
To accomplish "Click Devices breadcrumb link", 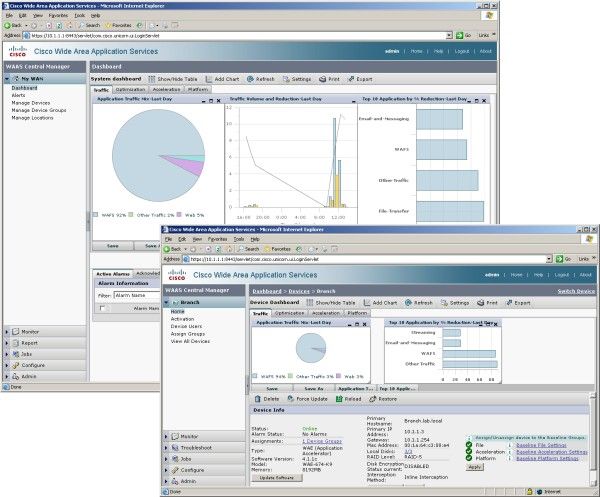I will 298,291.
